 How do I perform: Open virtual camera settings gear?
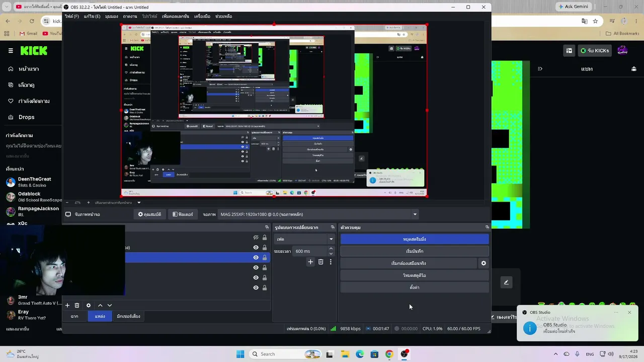(484, 263)
